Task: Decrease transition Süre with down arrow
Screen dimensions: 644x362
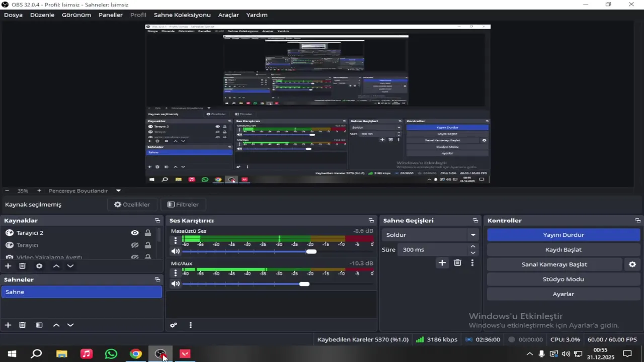Action: (x=472, y=252)
